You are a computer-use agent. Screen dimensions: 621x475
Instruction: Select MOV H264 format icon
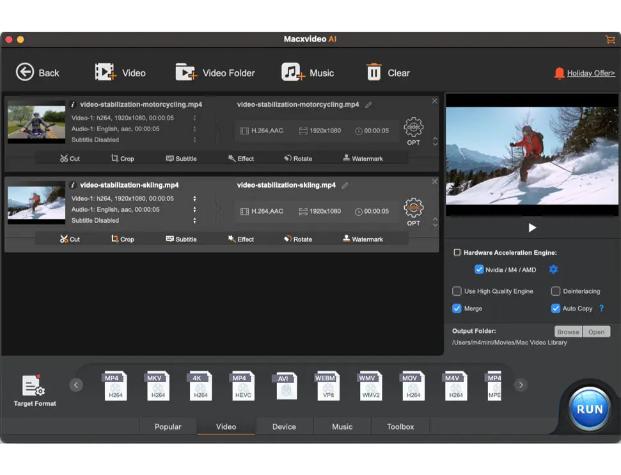point(413,385)
